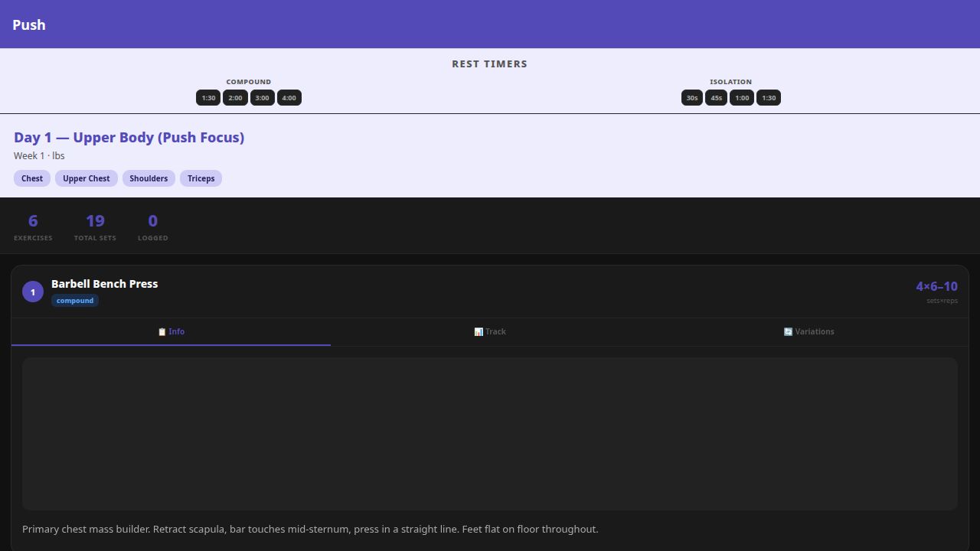
Task: Start the 1:00 isolation rest timer
Action: (742, 98)
